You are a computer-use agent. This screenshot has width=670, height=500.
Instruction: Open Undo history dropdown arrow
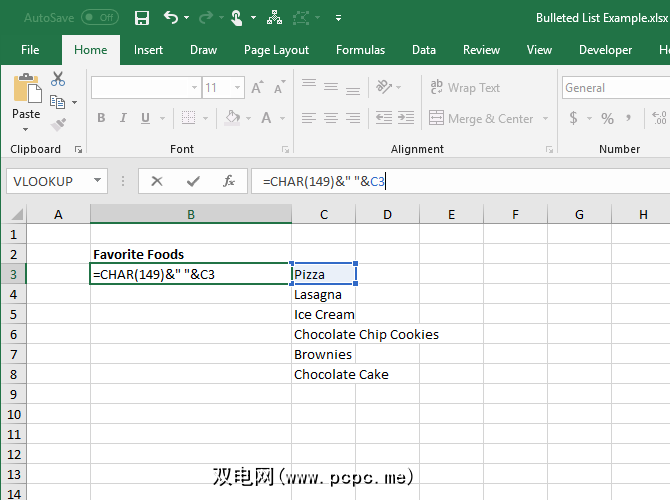click(187, 18)
